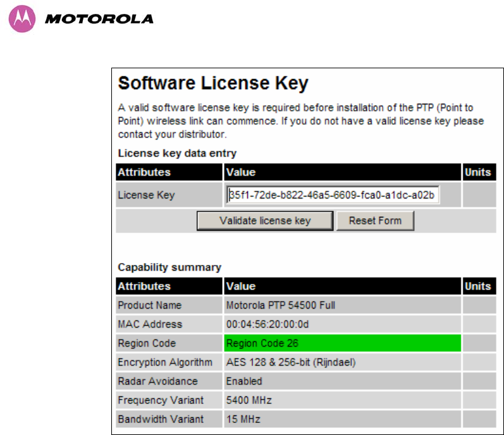504x435 pixels.
Task: Click the MOTOROLA wordmark text
Action: pyautogui.click(x=99, y=19)
